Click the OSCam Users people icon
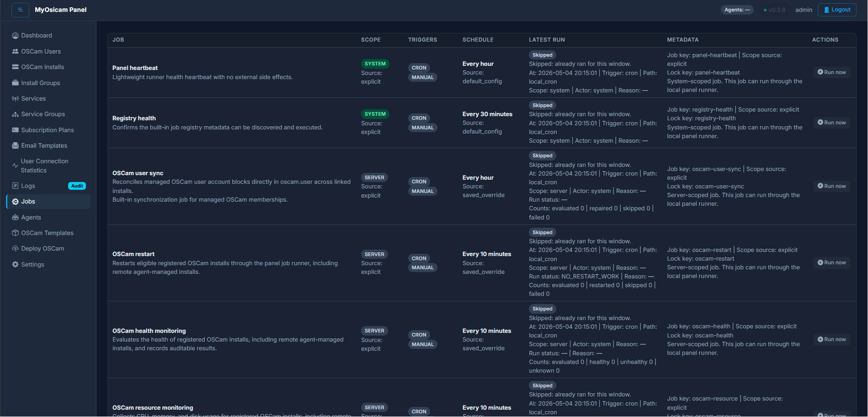The image size is (868, 417). click(x=15, y=51)
